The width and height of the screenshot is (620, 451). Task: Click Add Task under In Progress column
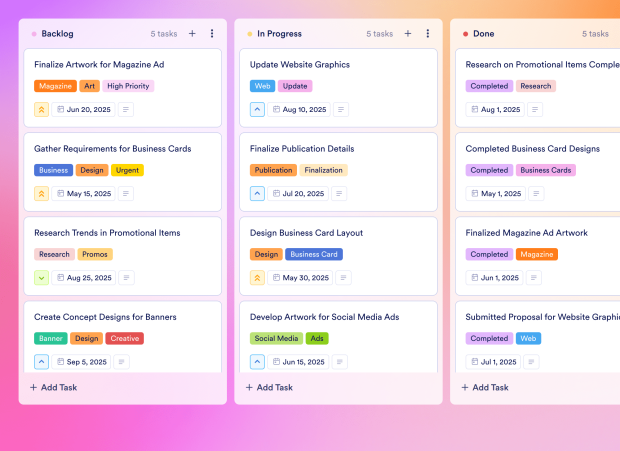[x=270, y=387]
